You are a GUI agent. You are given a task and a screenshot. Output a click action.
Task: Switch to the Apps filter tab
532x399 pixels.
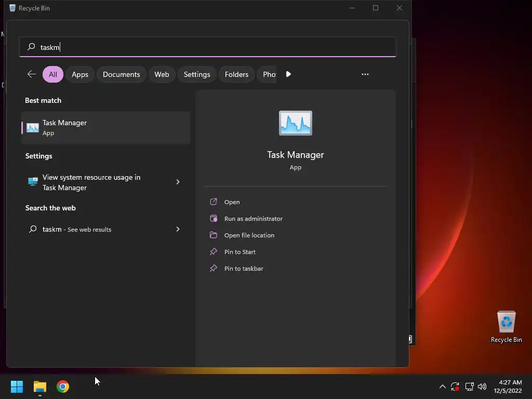[79, 74]
